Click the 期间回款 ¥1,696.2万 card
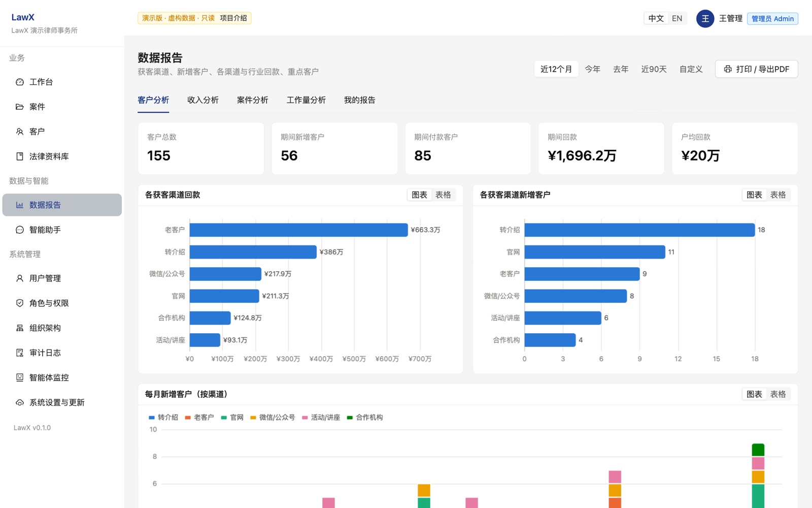812x508 pixels. coord(601,148)
